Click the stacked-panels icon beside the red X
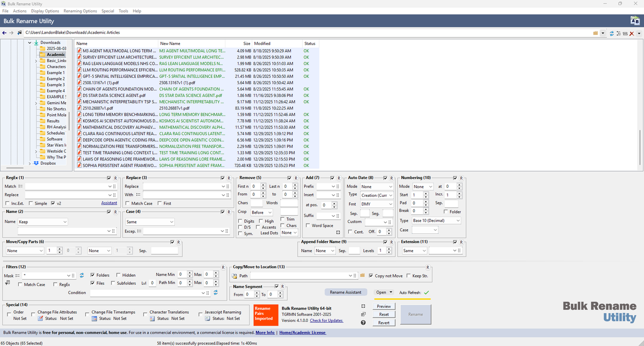644x346 pixels. pyautogui.click(x=625, y=33)
